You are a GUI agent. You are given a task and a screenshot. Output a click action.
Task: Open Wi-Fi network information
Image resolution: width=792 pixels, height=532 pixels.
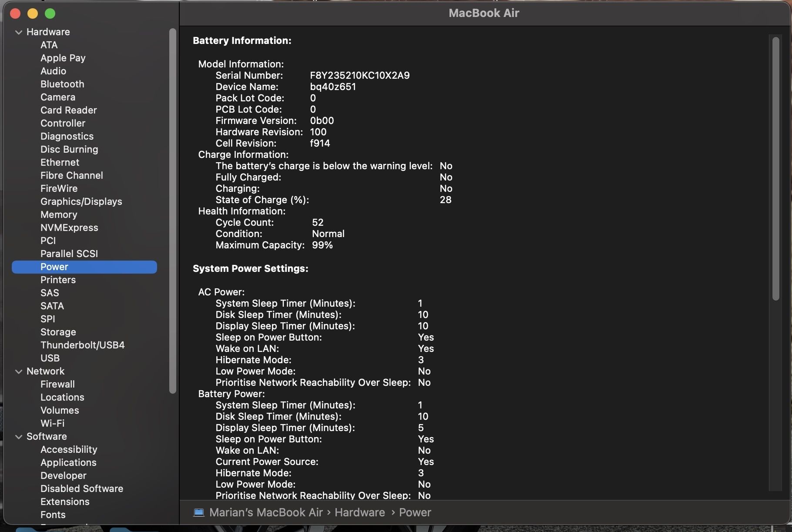[x=52, y=423]
